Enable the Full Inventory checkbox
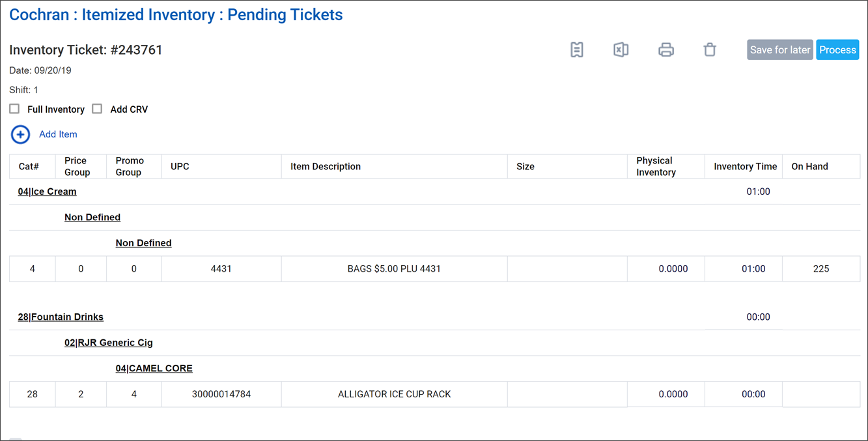 pyautogui.click(x=14, y=109)
